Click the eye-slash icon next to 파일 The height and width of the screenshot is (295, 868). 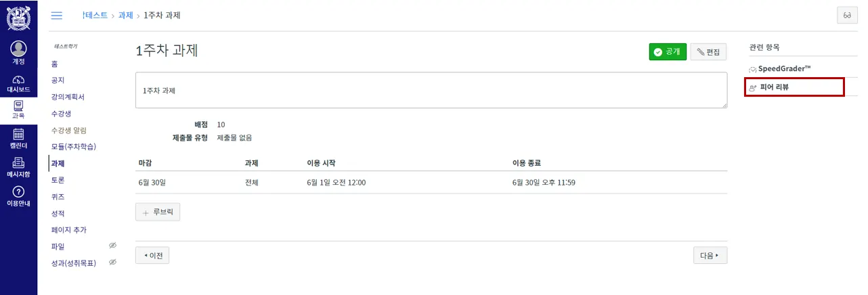click(113, 246)
